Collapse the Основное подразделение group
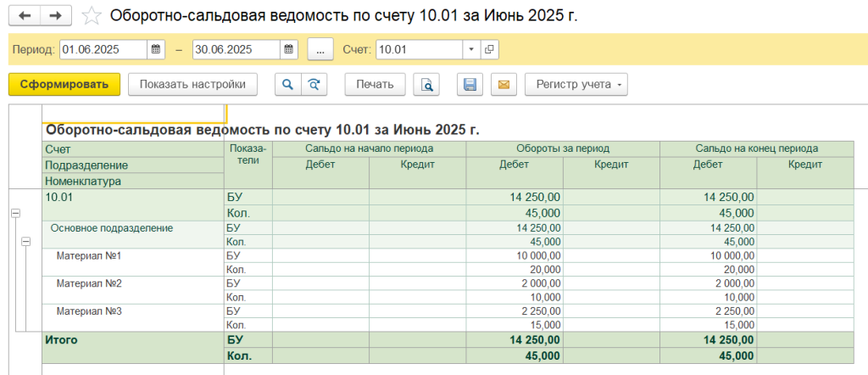This screenshot has height=375, width=868. click(x=25, y=243)
